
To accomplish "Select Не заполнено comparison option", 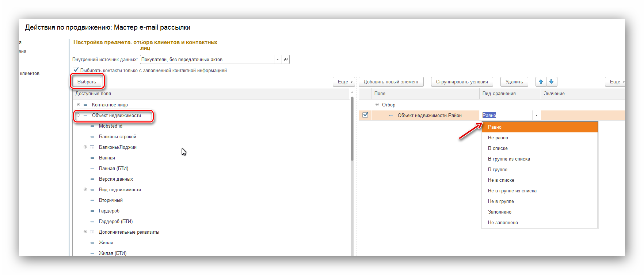I will (x=540, y=223).
